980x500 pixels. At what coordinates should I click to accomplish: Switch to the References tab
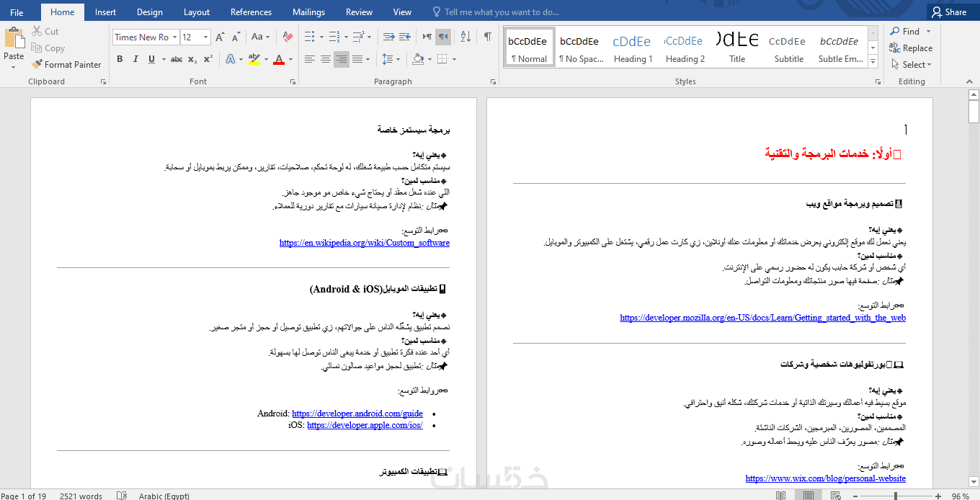(251, 12)
